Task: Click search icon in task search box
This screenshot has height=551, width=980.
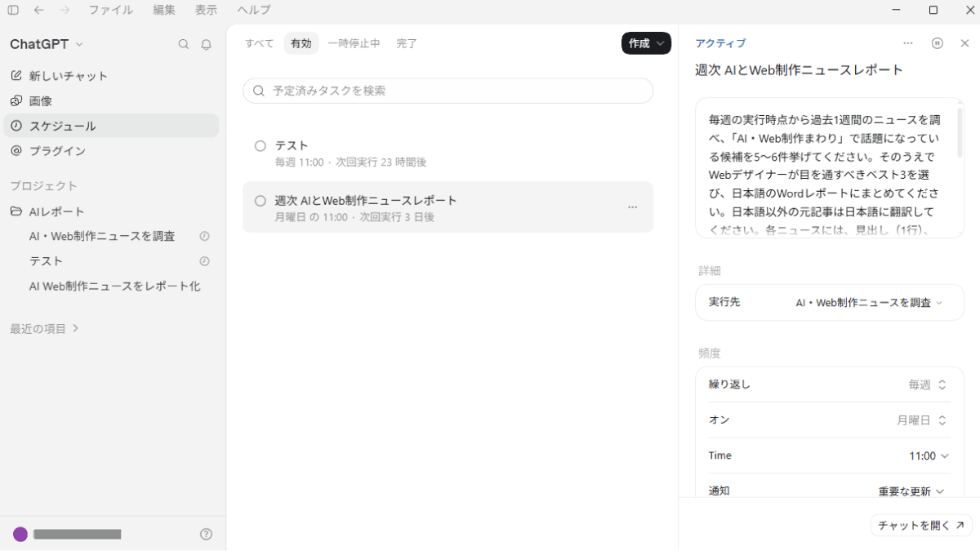Action: (x=259, y=91)
